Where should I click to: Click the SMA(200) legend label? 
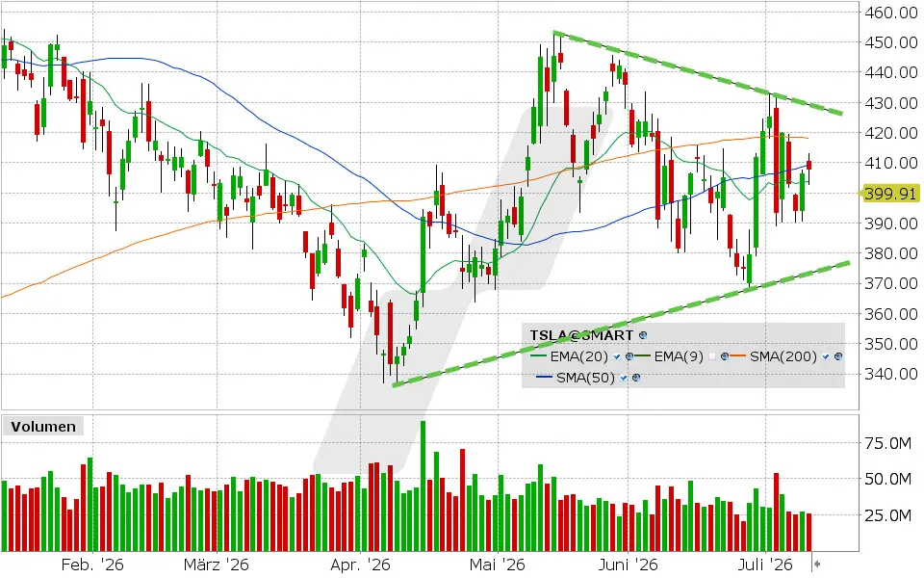tap(783, 356)
